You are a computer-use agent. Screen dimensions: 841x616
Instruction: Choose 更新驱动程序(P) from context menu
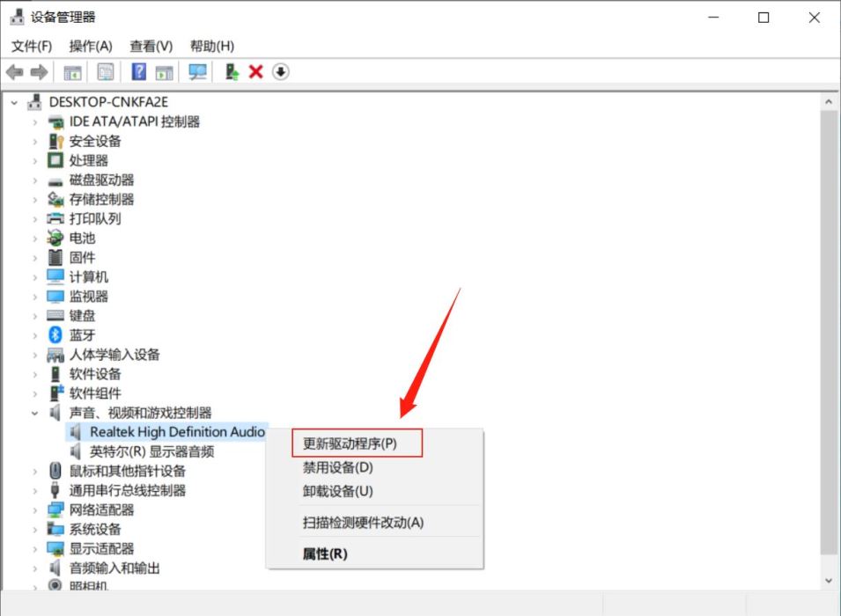click(x=350, y=444)
